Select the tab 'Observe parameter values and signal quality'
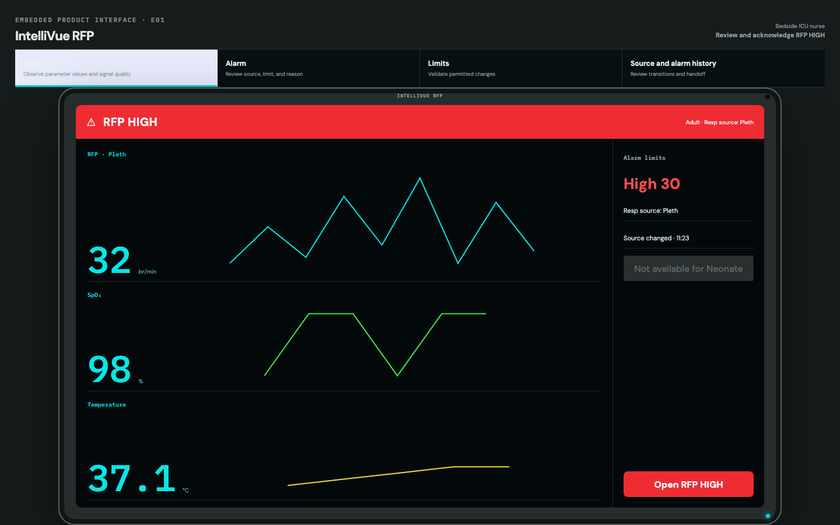 [116, 68]
